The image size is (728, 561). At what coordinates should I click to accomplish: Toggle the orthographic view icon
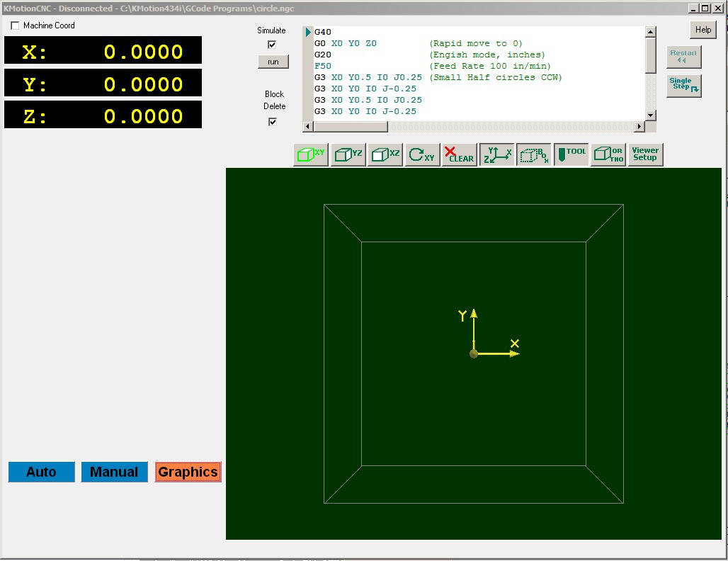click(x=608, y=155)
